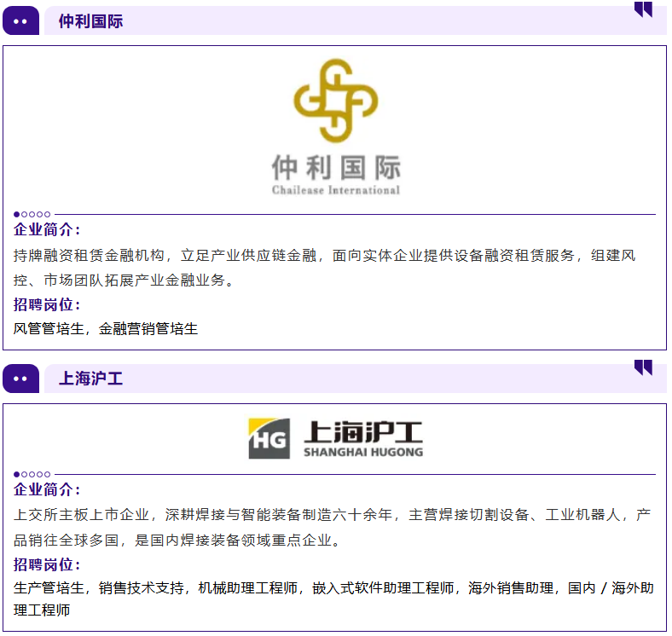Click 招聘岗位 label in 仲利国际 card

pos(47,304)
